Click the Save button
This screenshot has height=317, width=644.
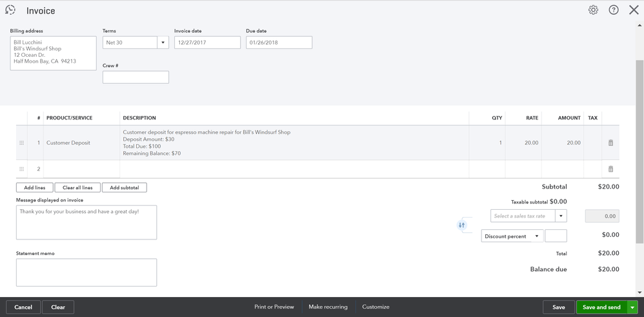[559, 307]
